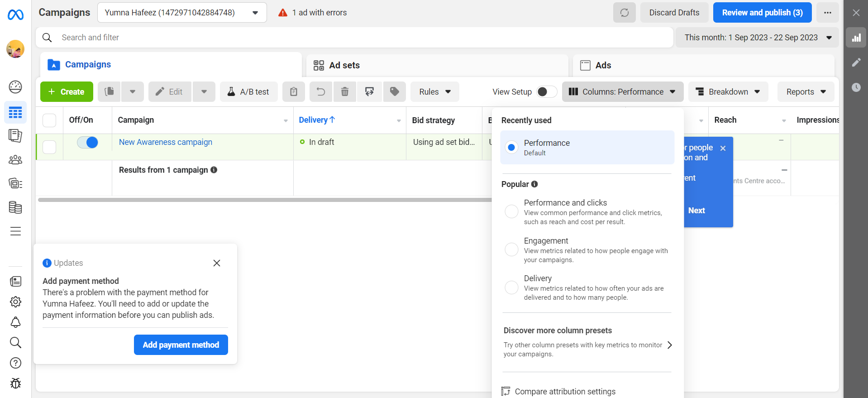Toggle the New Awareness campaign on/off switch
Screen dimensions: 868x398
pos(87,143)
